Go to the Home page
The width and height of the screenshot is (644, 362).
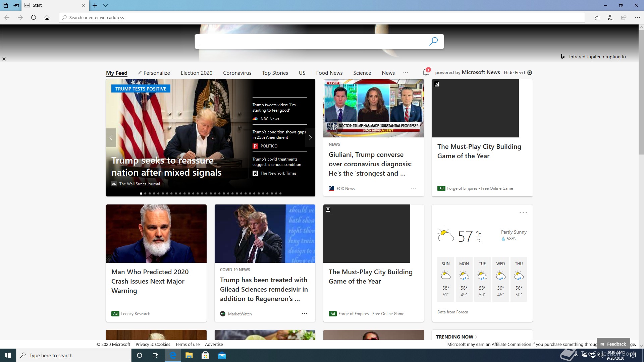[47, 17]
